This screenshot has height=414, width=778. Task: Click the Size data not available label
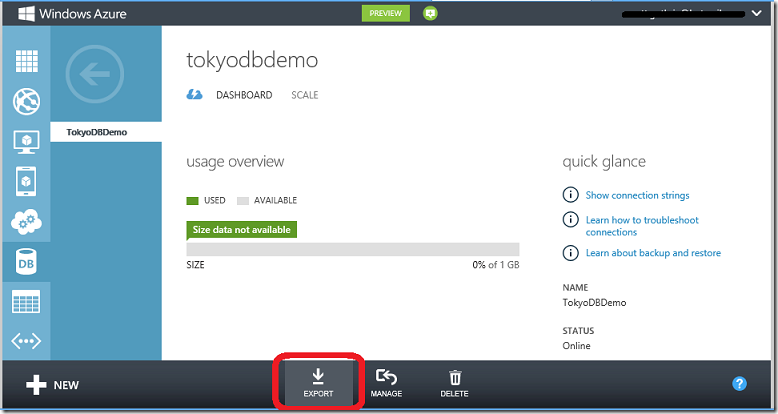[242, 230]
